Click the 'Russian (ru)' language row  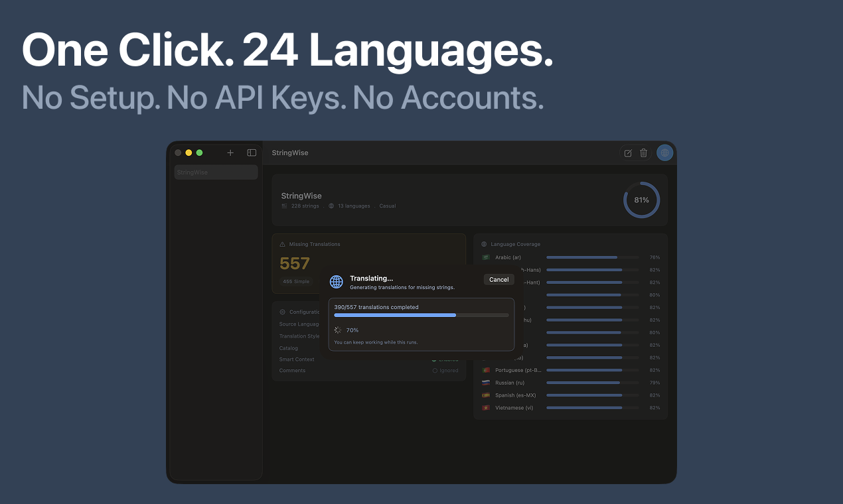point(570,383)
